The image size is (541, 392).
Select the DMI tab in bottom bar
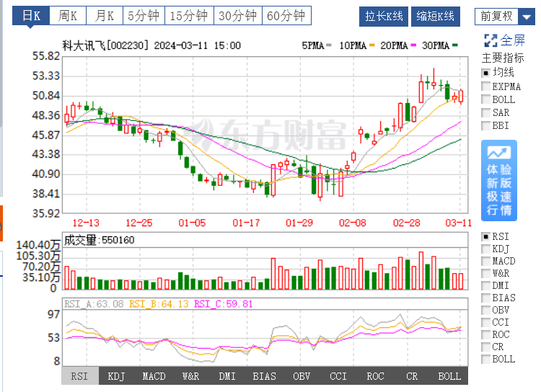click(227, 376)
